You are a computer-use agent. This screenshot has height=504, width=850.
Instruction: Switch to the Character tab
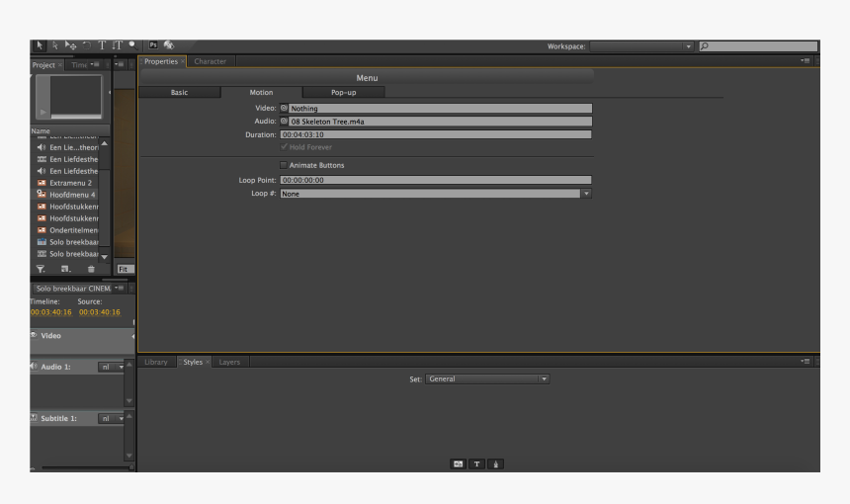tap(210, 61)
